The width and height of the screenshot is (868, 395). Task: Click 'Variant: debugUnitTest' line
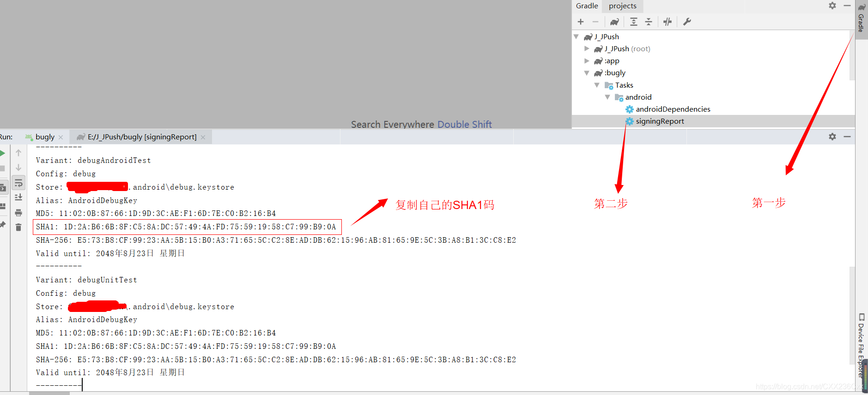[x=86, y=280]
